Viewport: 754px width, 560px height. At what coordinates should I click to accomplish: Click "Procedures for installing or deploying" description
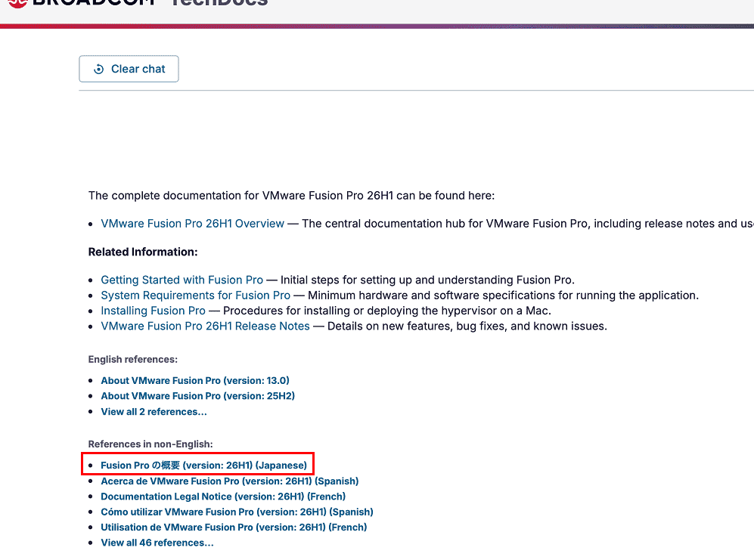pyautogui.click(x=387, y=311)
